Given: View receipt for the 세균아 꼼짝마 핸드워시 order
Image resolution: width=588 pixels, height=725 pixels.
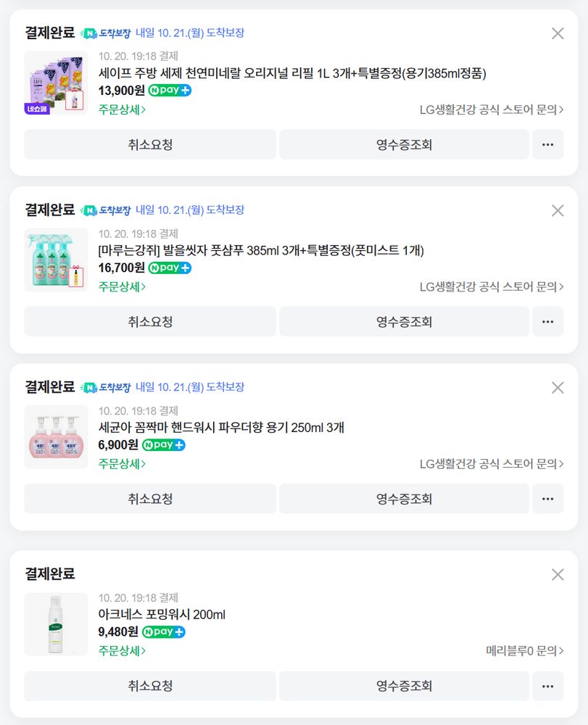Looking at the screenshot, I should (x=404, y=499).
